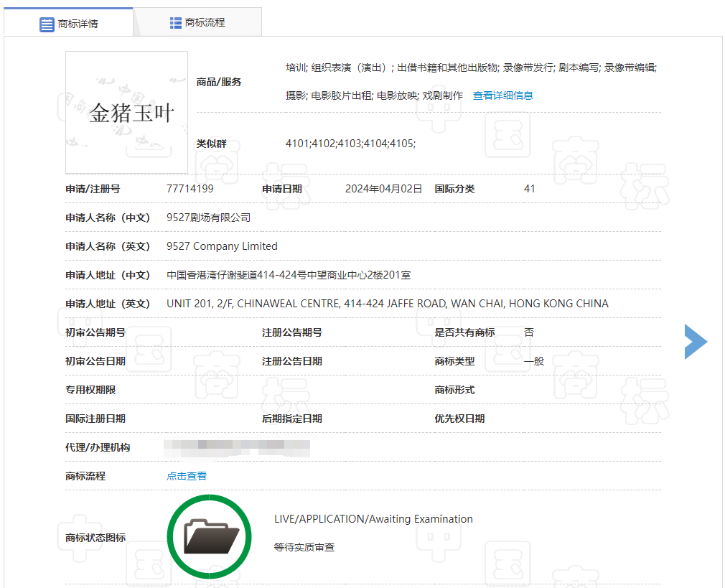This screenshot has width=725, height=588.
Task: Click the Chinese applicant address text
Action: click(x=289, y=275)
